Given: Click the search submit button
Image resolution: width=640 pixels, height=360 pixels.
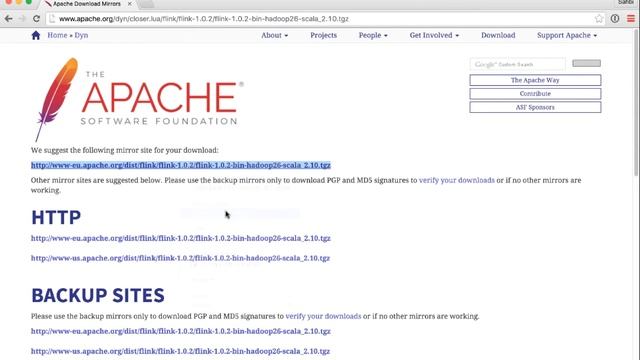Looking at the screenshot, I should pyautogui.click(x=586, y=63).
